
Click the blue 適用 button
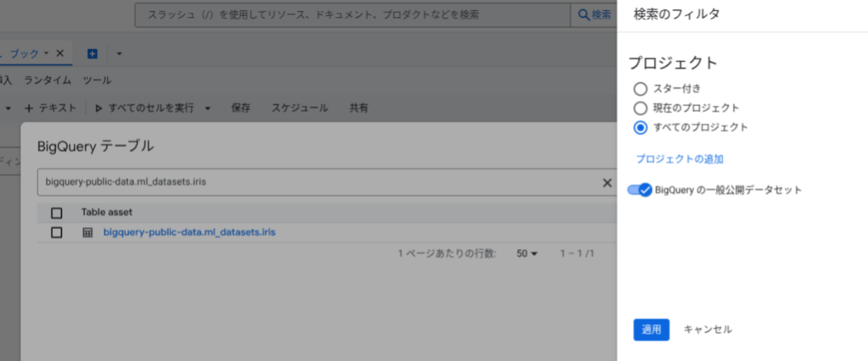[x=652, y=330]
